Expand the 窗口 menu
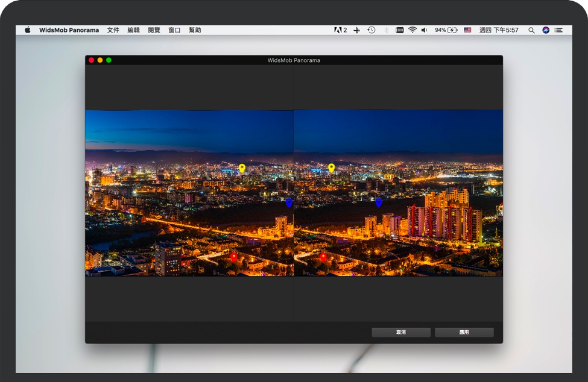Image resolution: width=588 pixels, height=382 pixels. click(174, 30)
